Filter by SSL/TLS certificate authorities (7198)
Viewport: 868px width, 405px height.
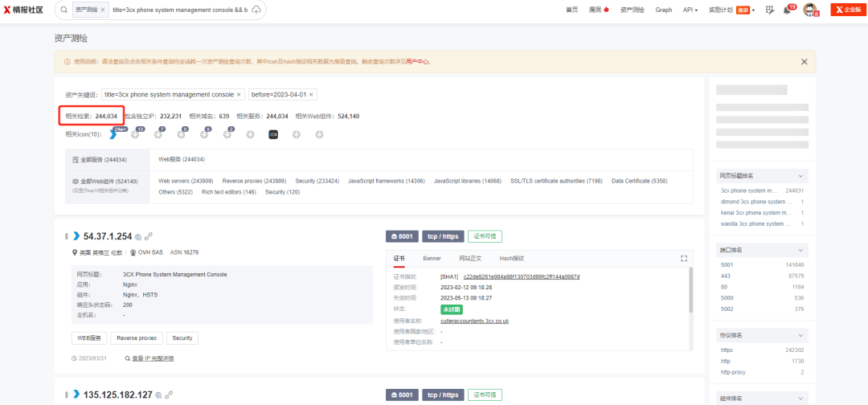[556, 181]
